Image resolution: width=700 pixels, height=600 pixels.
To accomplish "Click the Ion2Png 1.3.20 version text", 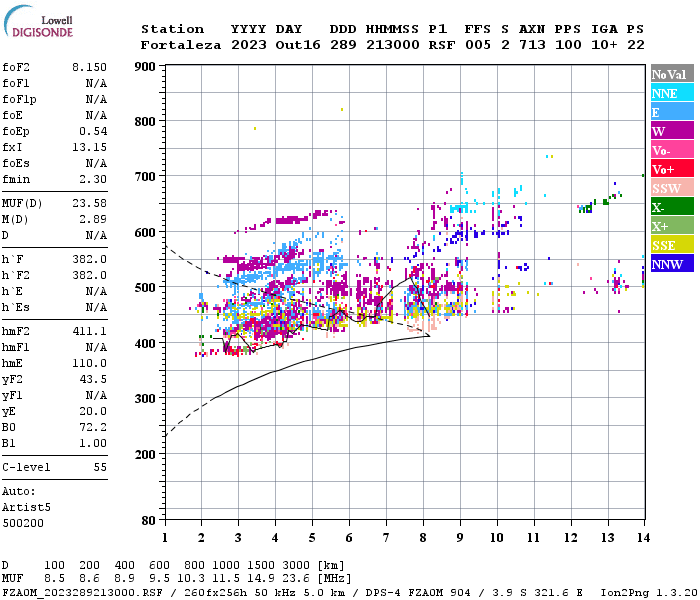I will pos(649,593).
